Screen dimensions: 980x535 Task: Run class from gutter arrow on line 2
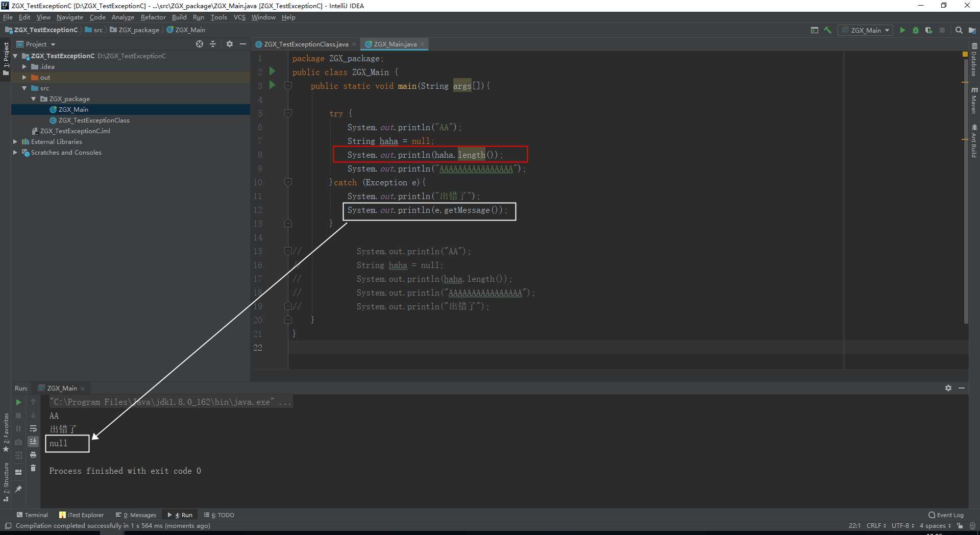tap(273, 71)
